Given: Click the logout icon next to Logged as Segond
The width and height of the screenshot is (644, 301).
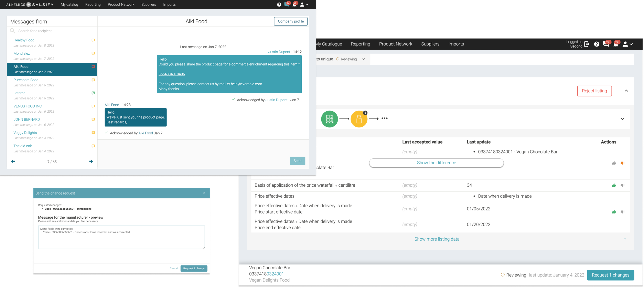Looking at the screenshot, I should pos(587,44).
